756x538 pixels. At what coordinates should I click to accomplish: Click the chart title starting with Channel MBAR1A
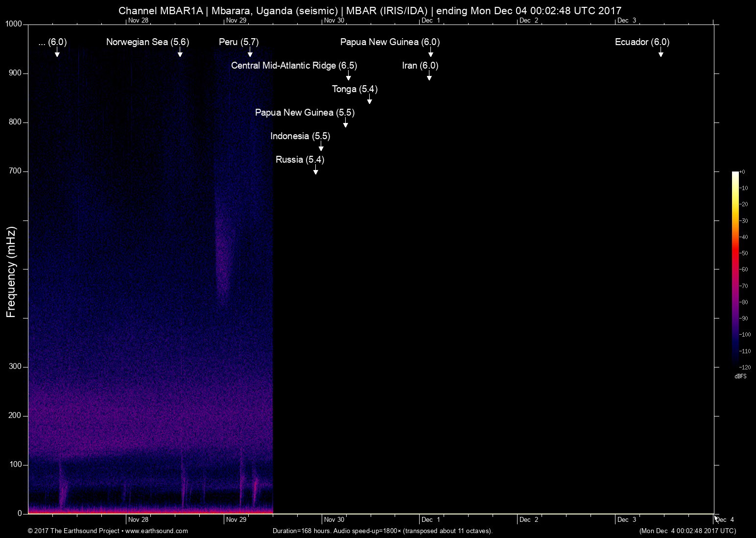coord(370,10)
